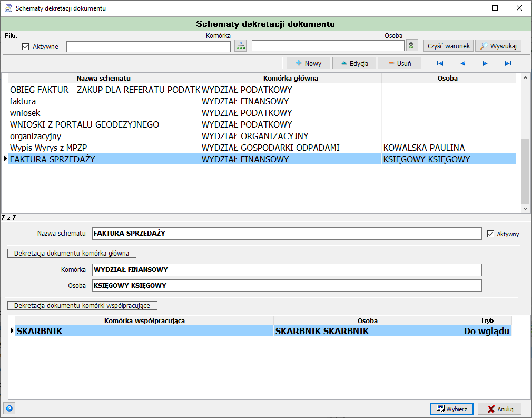The width and height of the screenshot is (532, 418).
Task: Run search with Wyszukaj button
Action: pyautogui.click(x=498, y=46)
